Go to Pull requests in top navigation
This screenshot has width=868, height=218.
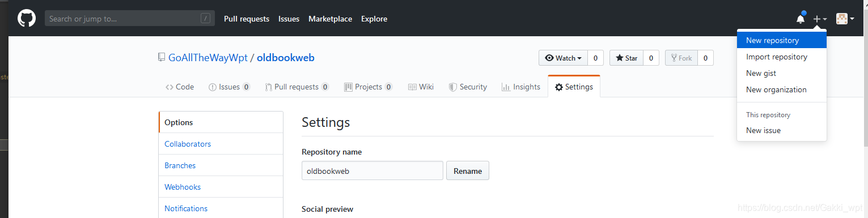(x=247, y=19)
